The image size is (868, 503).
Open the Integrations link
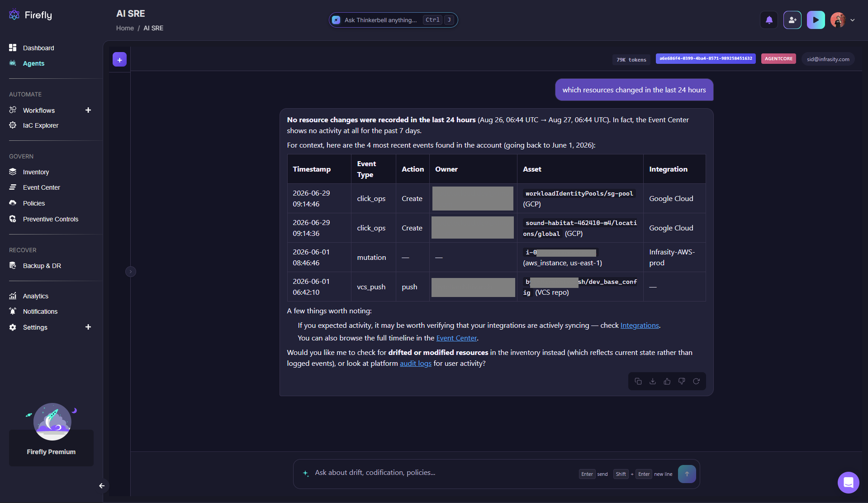coord(640,326)
